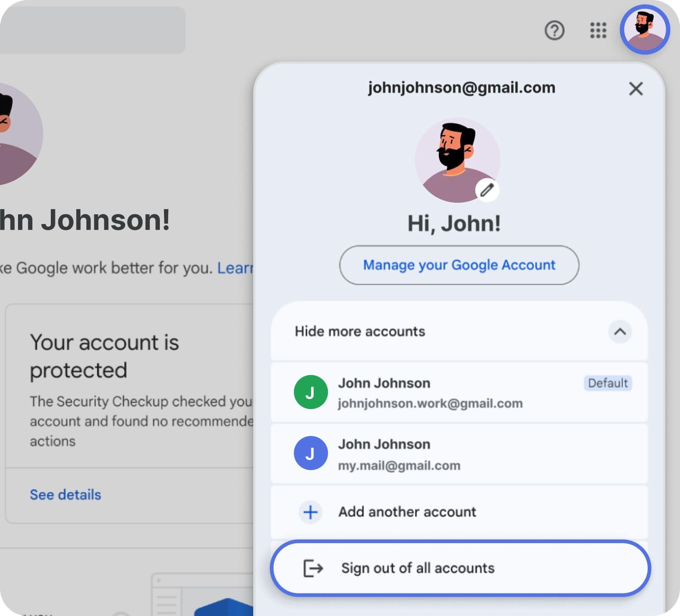Click the green J avatar icon
The image size is (680, 616).
coord(310,392)
